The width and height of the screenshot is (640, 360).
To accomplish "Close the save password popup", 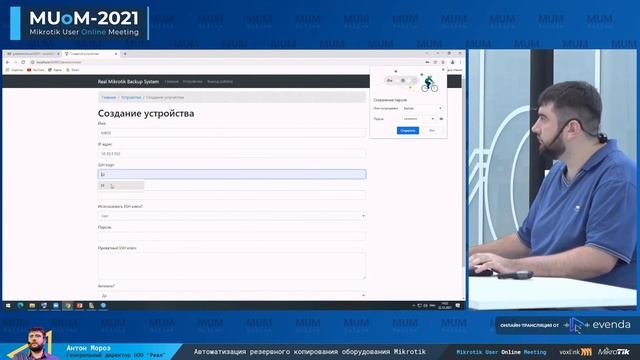I will tap(443, 70).
